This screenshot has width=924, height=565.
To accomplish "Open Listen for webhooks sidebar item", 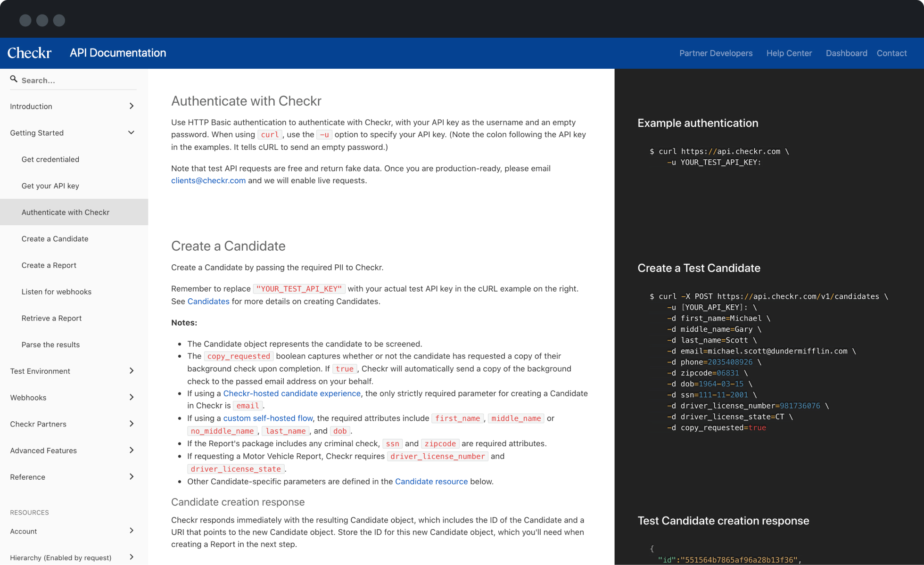I will point(57,291).
